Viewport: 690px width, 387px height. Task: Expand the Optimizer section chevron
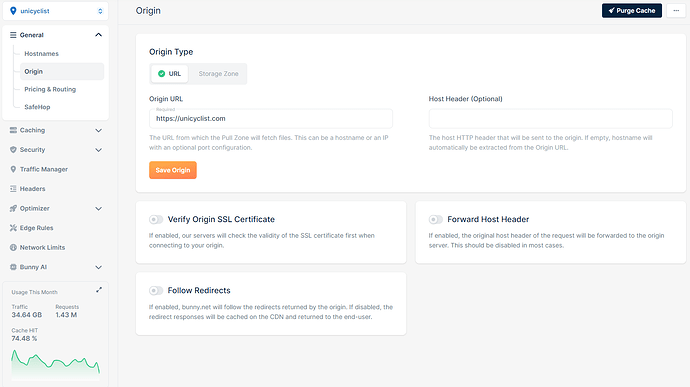pos(99,208)
